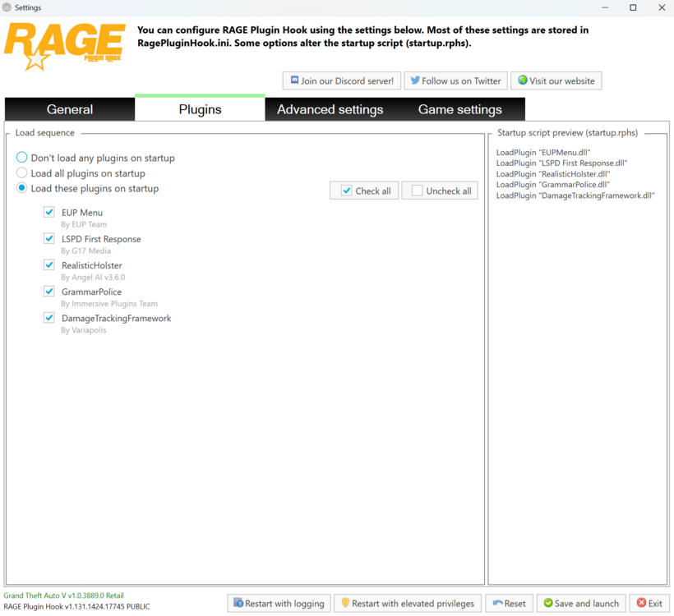
Task: Click LoadPlugin "RealisticHolster.dll" script line
Action: pos(553,174)
